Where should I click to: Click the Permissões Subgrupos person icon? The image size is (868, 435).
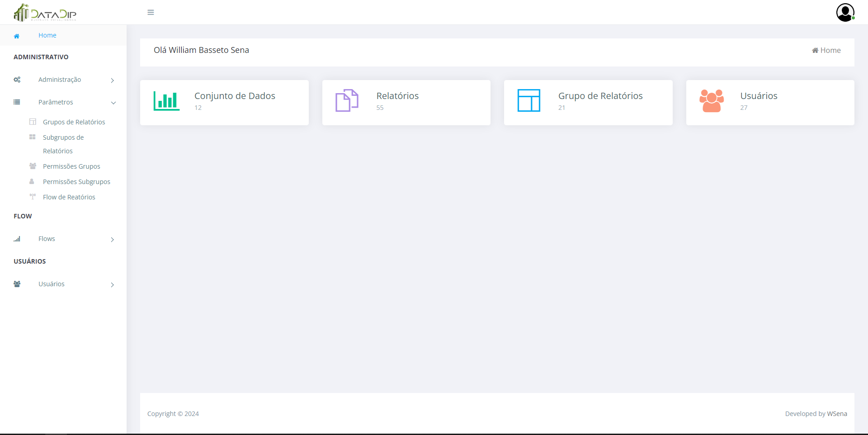click(x=32, y=181)
